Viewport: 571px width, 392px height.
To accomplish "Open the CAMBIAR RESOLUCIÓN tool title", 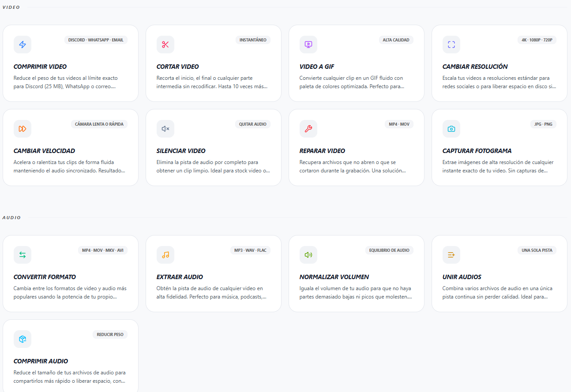I will 475,67.
